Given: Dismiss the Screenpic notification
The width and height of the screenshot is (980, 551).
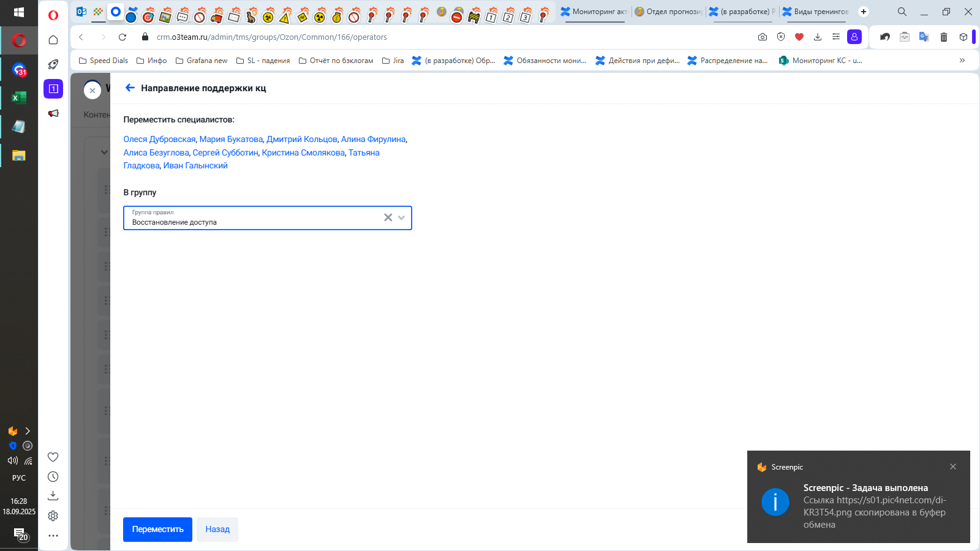Looking at the screenshot, I should [x=953, y=467].
